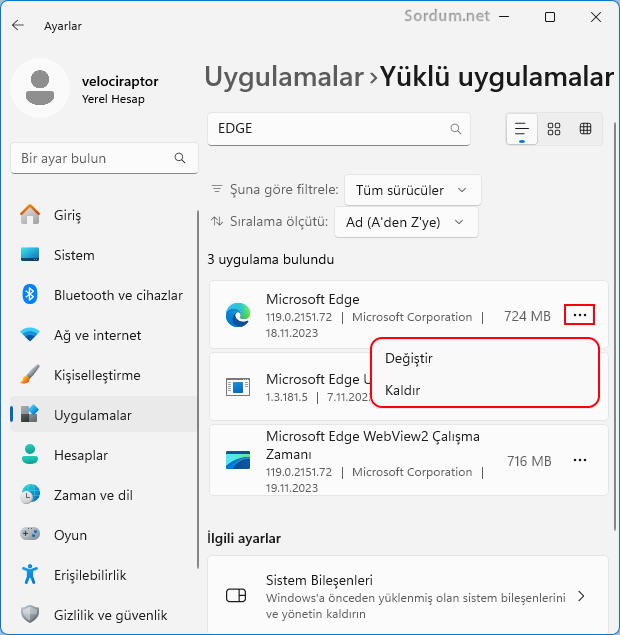Open the Oyun settings category
Viewport: 620px width, 635px height.
104,535
